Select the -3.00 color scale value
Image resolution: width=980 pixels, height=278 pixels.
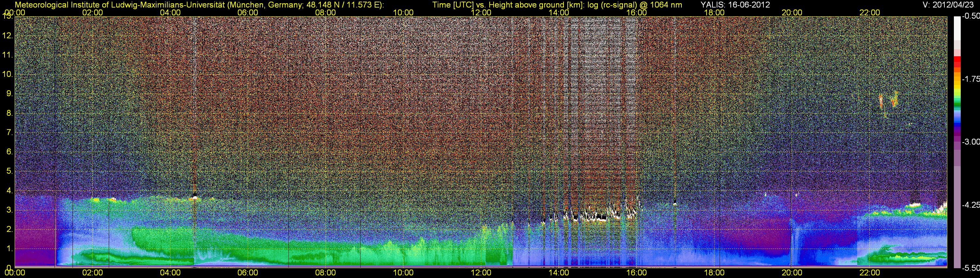971,142
